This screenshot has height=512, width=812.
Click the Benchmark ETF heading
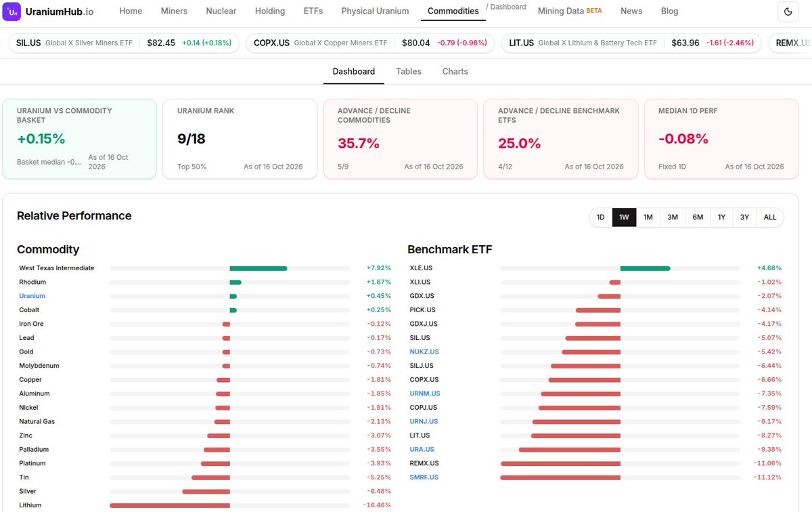(450, 249)
